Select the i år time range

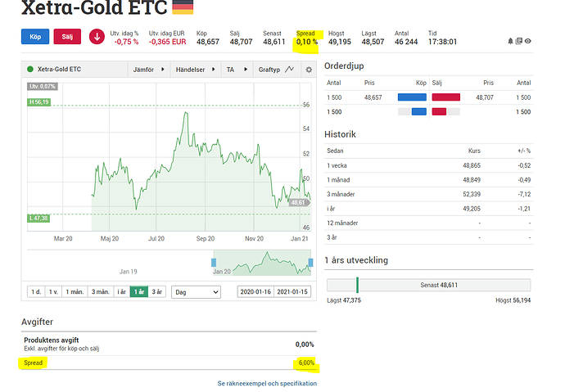tap(122, 291)
